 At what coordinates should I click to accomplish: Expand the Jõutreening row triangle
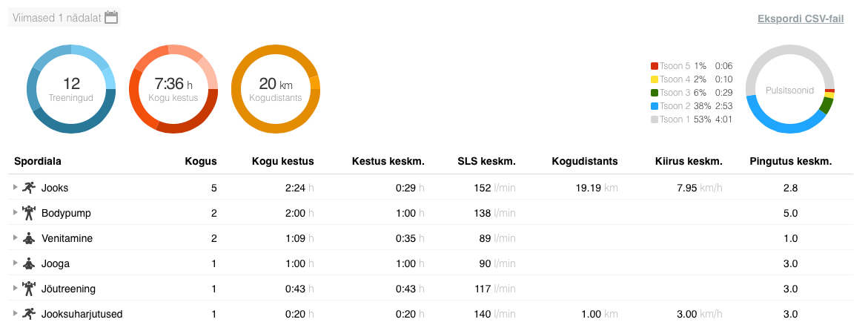(16, 289)
